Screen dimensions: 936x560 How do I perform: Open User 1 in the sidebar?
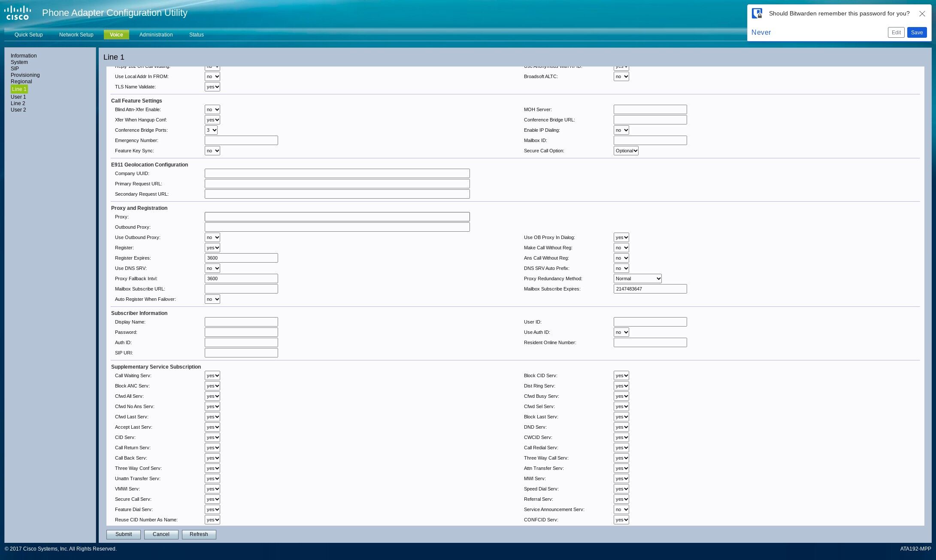coord(18,97)
